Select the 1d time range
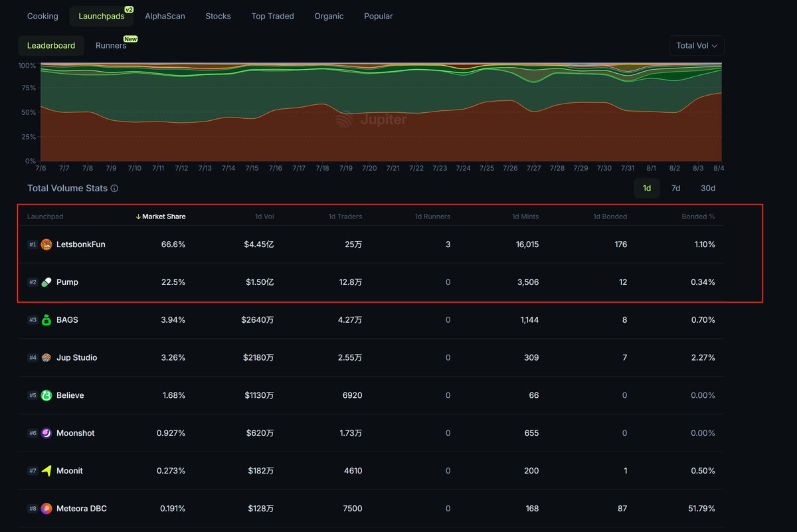 [x=647, y=188]
